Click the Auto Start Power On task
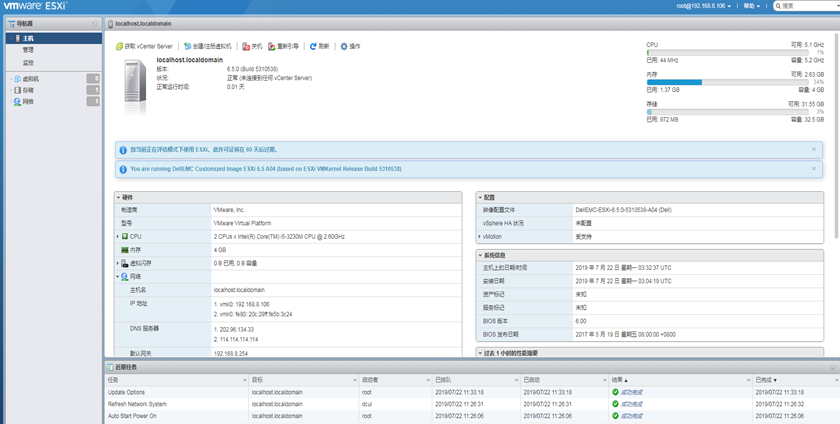This screenshot has height=424, width=840. pos(471,416)
